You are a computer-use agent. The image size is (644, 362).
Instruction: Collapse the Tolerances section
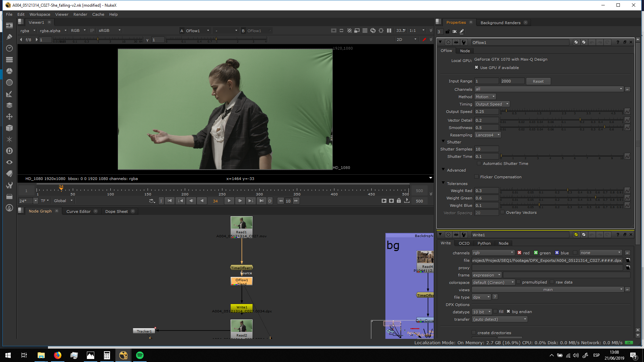[443, 183]
